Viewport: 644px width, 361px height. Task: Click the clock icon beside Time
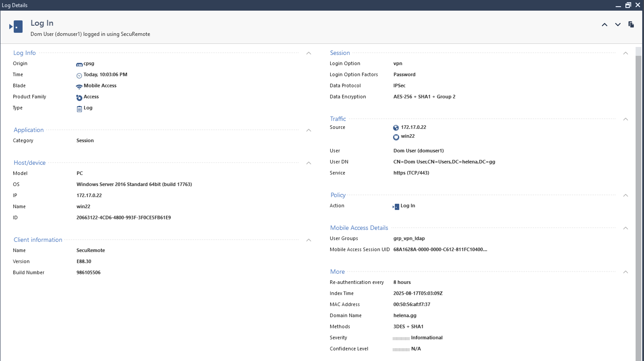click(79, 76)
